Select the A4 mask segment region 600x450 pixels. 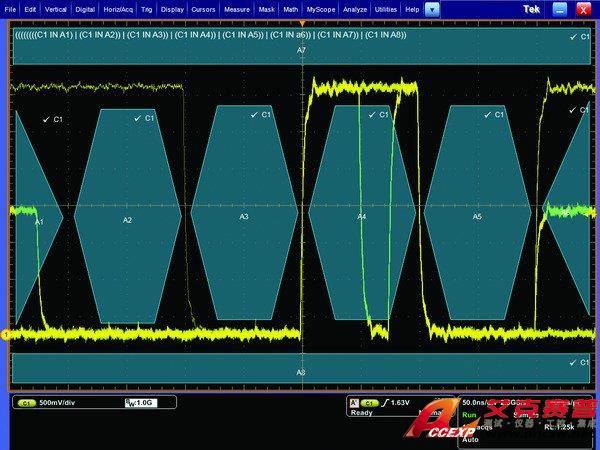[362, 215]
